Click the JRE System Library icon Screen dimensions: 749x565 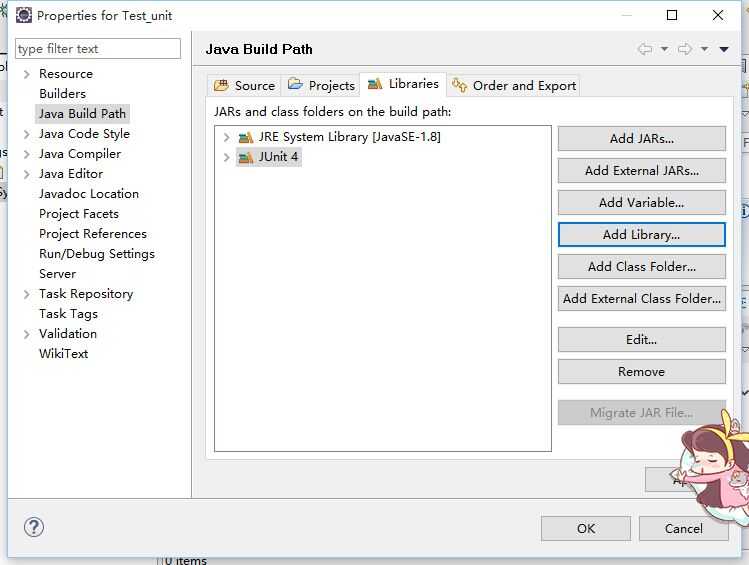246,138
